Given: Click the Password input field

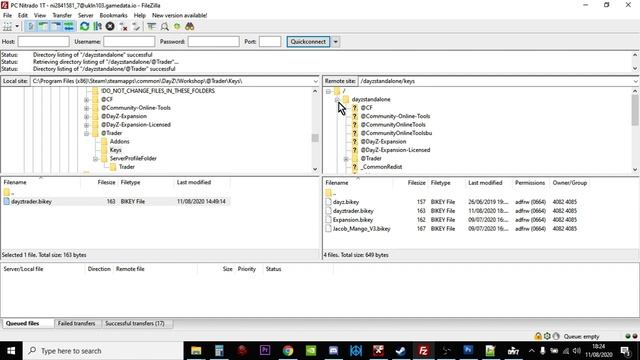Looking at the screenshot, I should click(213, 42).
